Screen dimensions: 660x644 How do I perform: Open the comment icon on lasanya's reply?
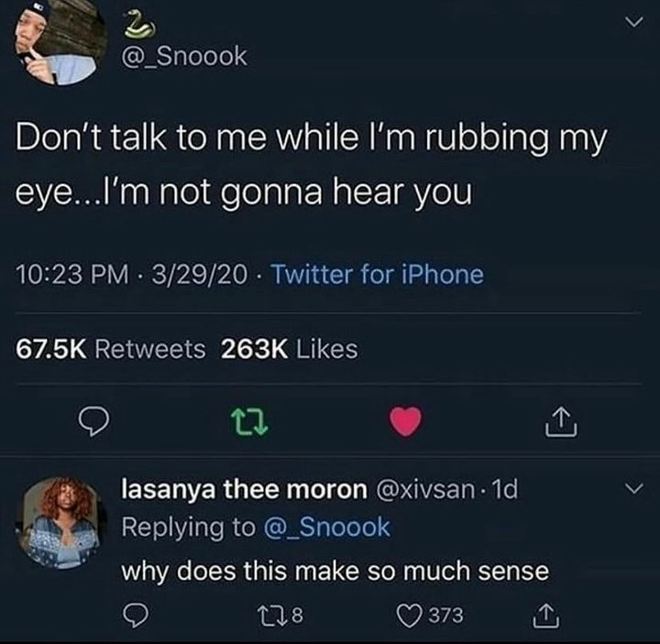tap(136, 616)
